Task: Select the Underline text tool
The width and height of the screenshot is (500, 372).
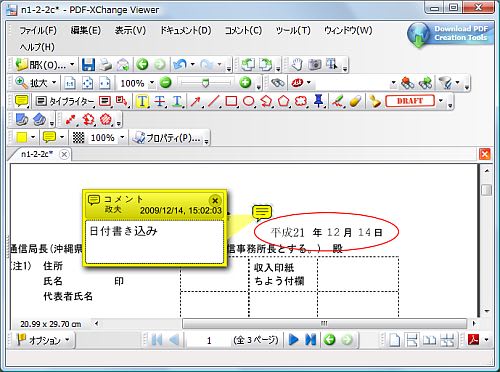Action: click(x=177, y=101)
